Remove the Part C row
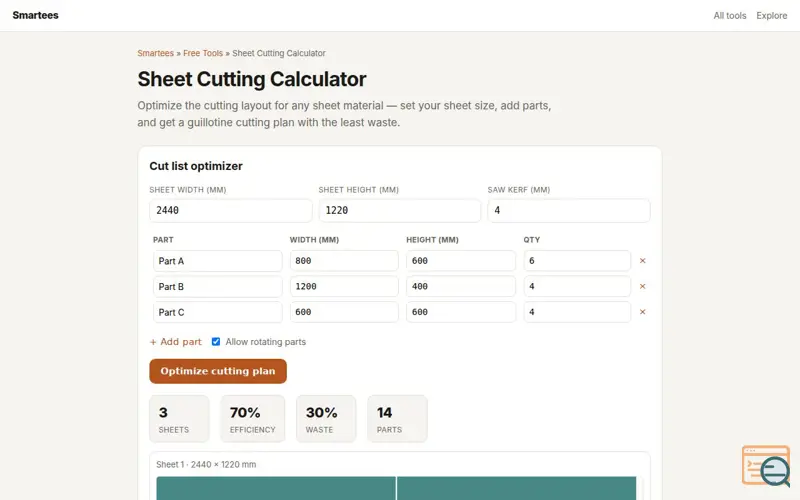 pos(642,312)
